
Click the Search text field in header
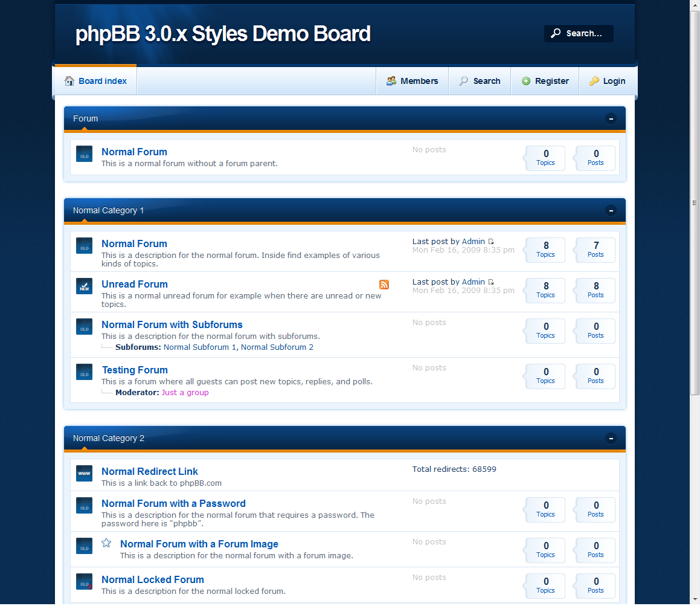point(585,34)
